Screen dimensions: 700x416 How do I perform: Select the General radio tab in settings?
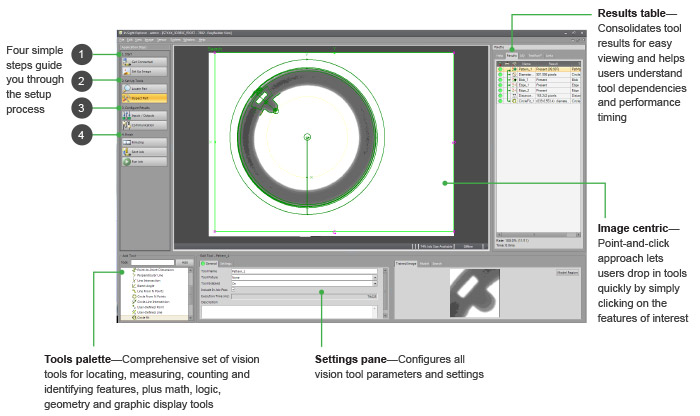pyautogui.click(x=209, y=264)
